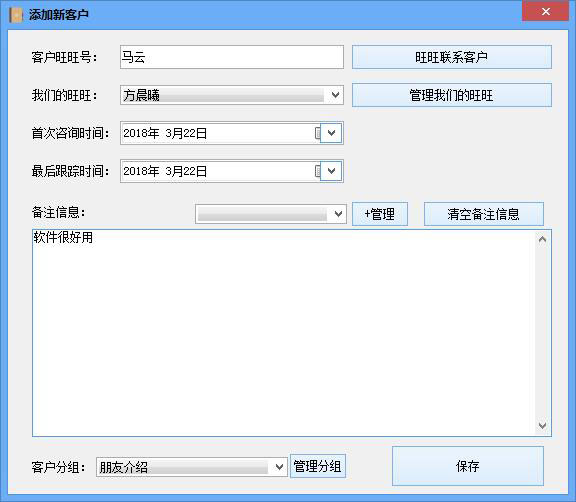Click the 添加新客户 window title icon
This screenshot has width=576, height=502.
[x=16, y=15]
